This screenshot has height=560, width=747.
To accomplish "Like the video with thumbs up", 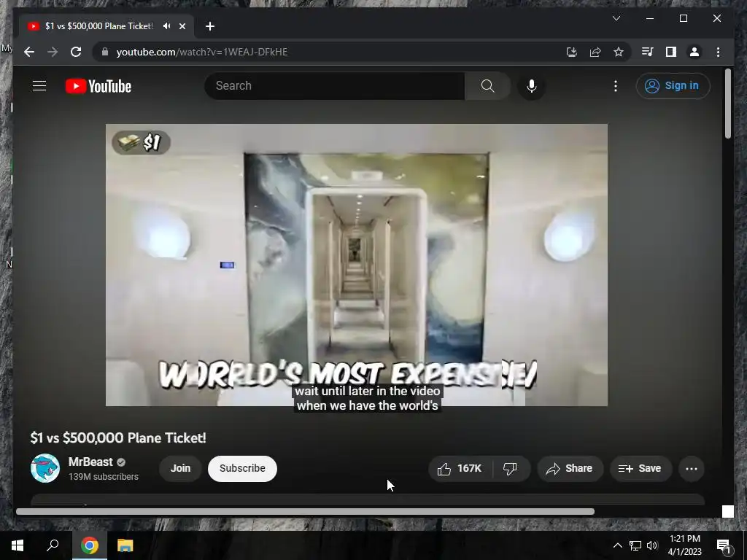I will point(460,469).
